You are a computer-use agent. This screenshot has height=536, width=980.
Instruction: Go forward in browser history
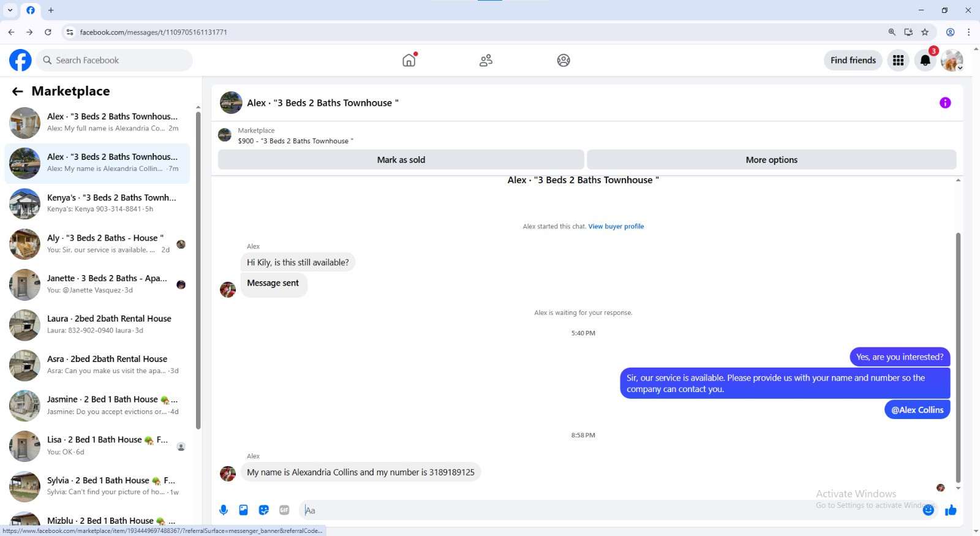[x=29, y=32]
